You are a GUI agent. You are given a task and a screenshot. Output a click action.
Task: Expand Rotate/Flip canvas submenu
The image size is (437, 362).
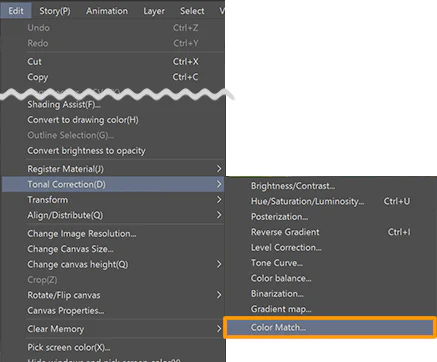113,295
